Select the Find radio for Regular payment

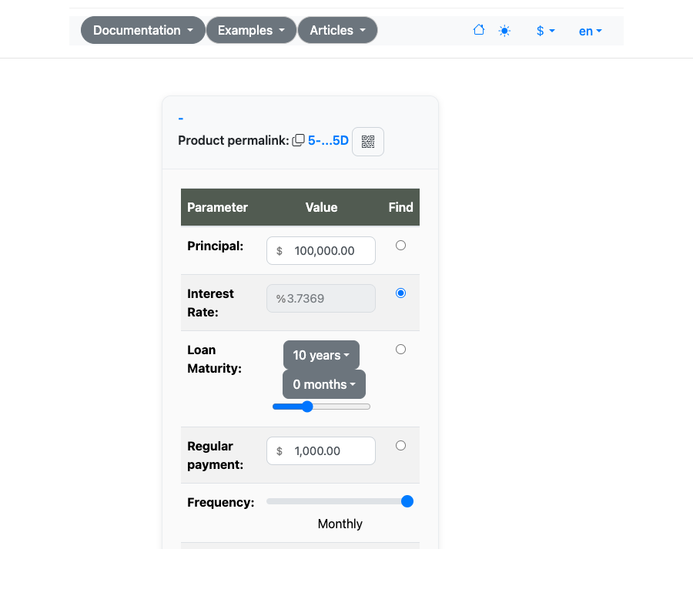[x=400, y=445]
